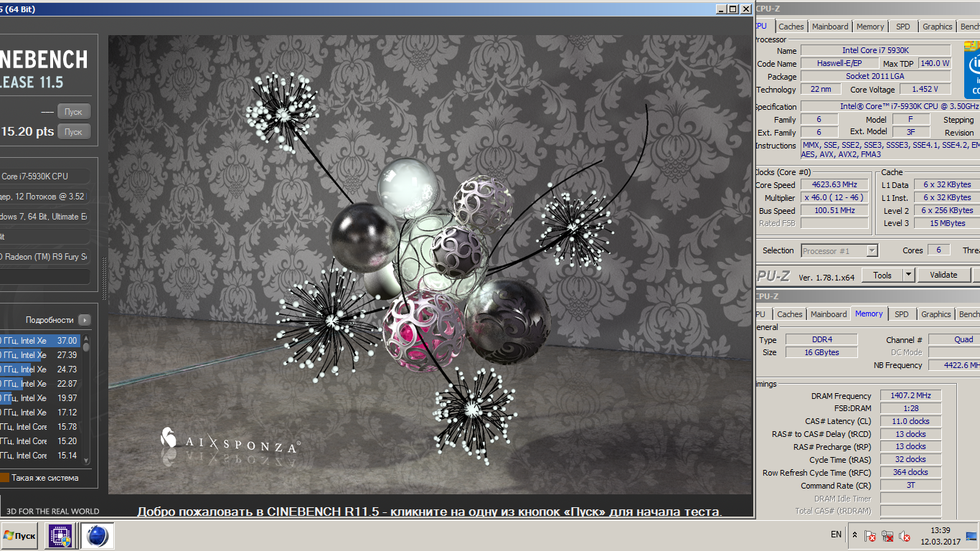This screenshot has width=980, height=551.
Task: Open the muted volume tray icon
Action: [905, 536]
